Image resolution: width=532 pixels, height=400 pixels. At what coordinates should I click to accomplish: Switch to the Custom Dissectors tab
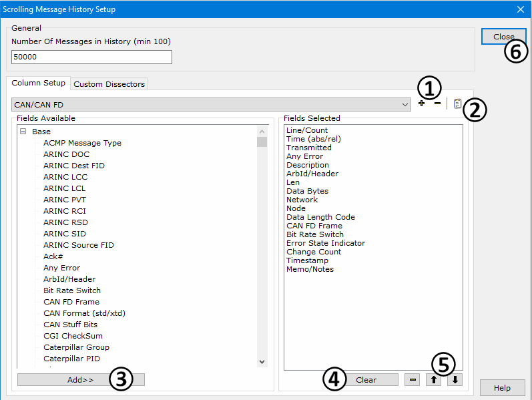(x=109, y=84)
